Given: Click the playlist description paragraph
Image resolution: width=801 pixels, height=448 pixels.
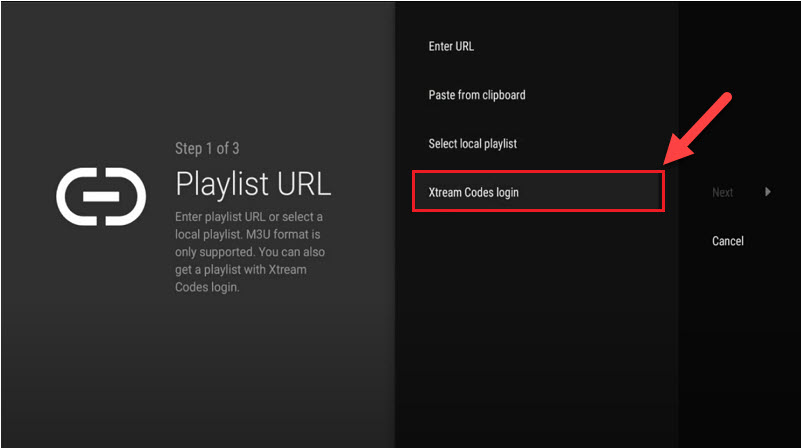Looking at the screenshot, I should (x=250, y=252).
